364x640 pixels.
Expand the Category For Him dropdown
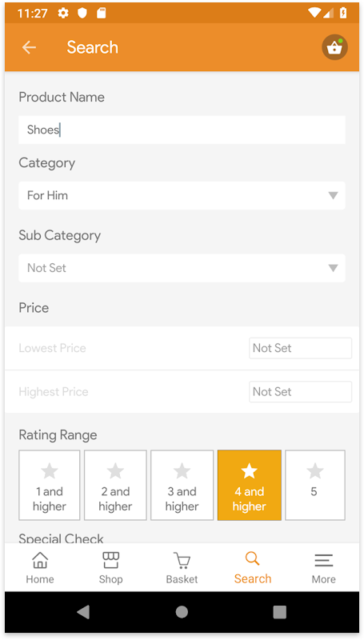[182, 195]
